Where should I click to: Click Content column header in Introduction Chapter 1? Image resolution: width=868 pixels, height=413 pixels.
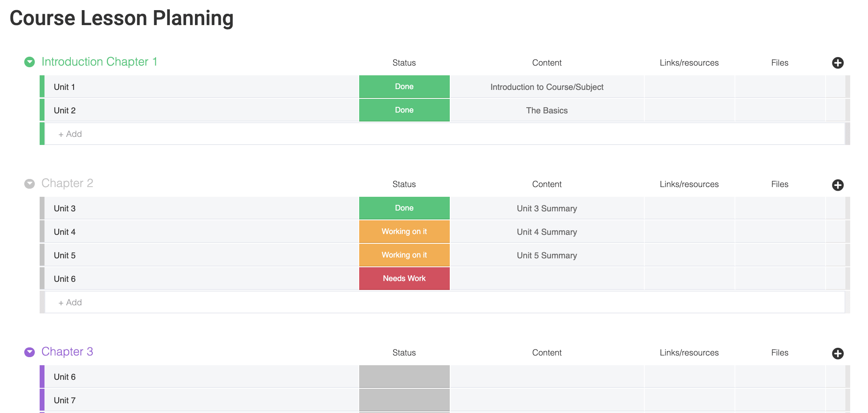(x=547, y=63)
